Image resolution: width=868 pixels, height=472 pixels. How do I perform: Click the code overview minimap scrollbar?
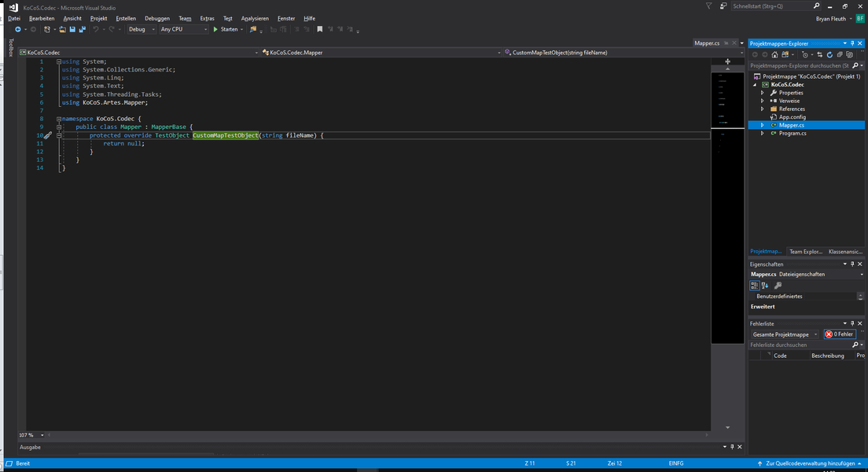727,208
